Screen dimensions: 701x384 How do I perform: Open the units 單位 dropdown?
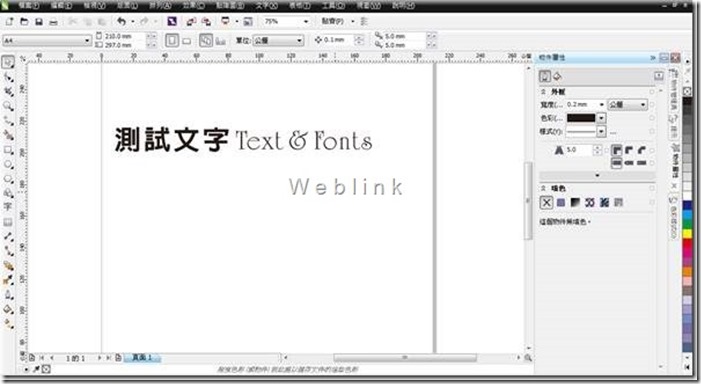tap(299, 41)
